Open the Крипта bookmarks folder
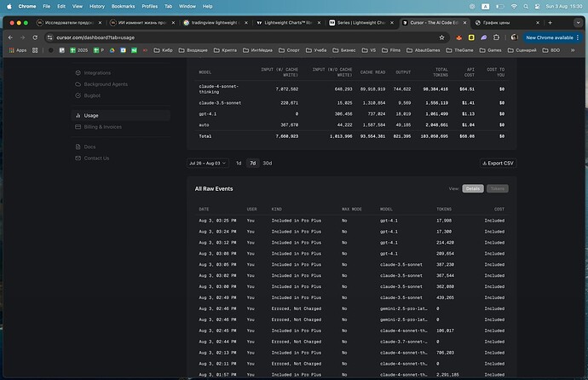Viewport: 588px width, 380px height. click(x=225, y=50)
